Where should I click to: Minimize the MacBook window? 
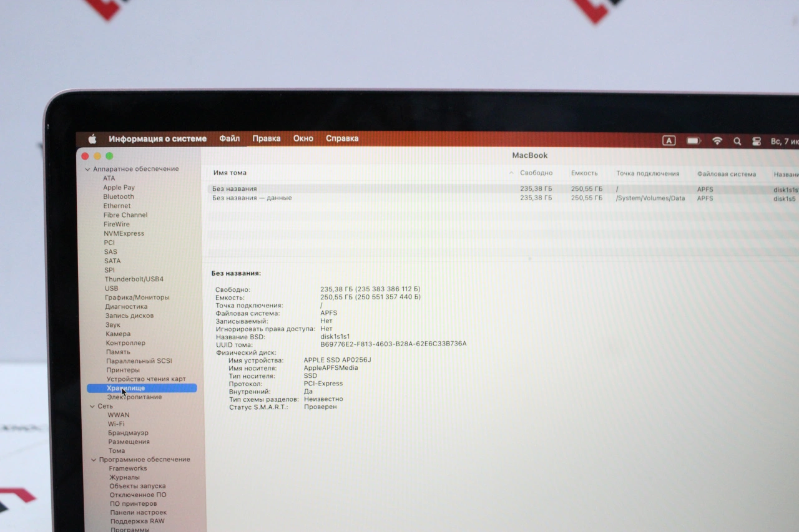tap(97, 156)
